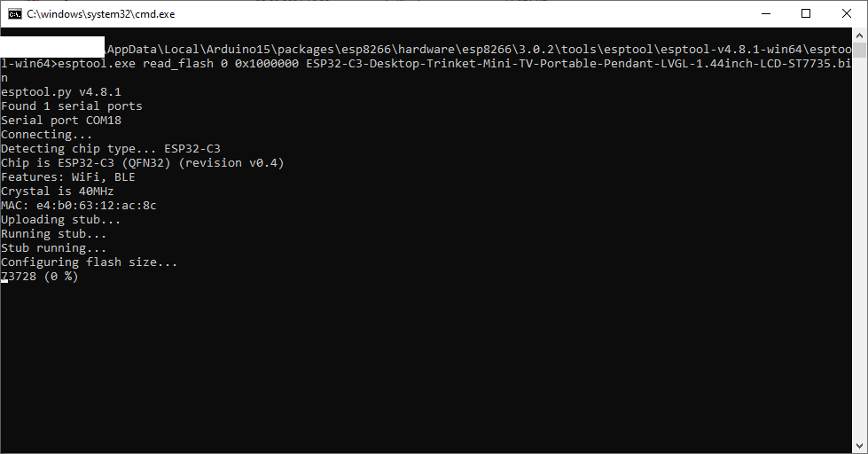The image size is (868, 454).
Task: Open the cmd.exe system menu icon
Action: [15, 14]
